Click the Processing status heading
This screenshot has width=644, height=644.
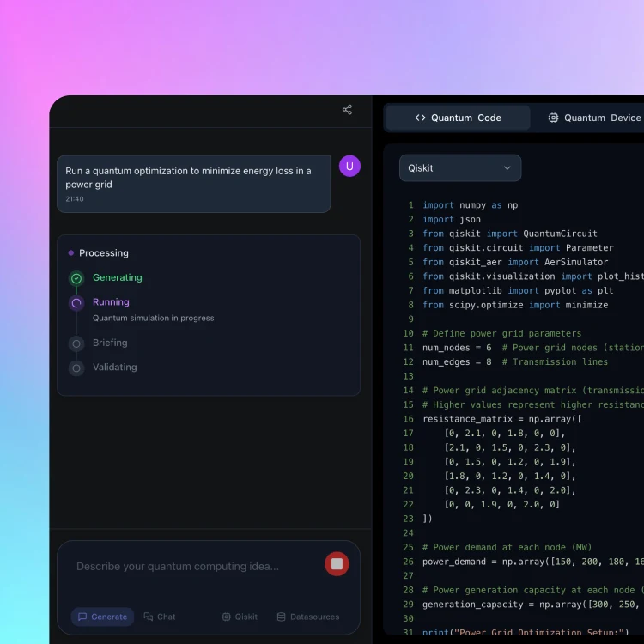(x=104, y=253)
